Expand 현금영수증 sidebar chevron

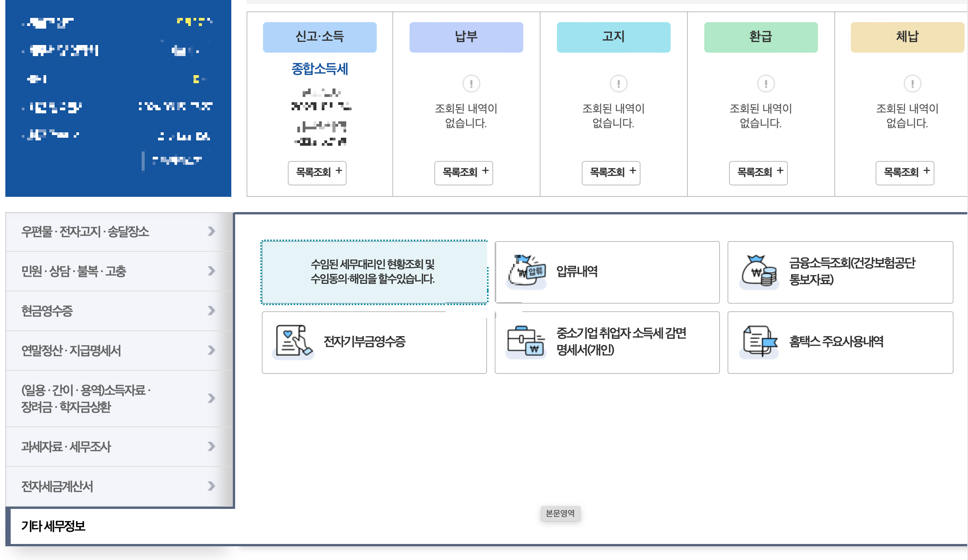pos(211,311)
